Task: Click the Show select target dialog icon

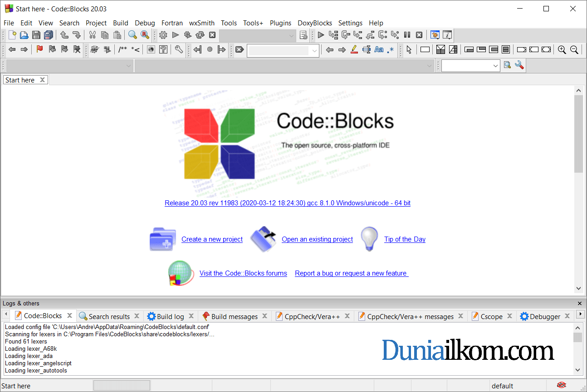Action: point(304,35)
